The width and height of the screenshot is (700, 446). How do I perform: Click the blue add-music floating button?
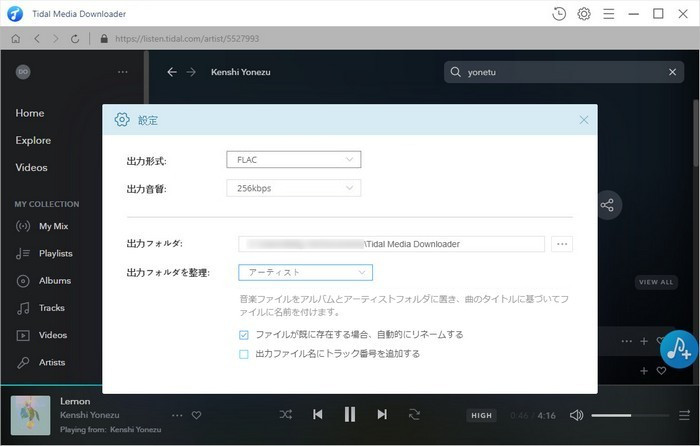click(679, 350)
